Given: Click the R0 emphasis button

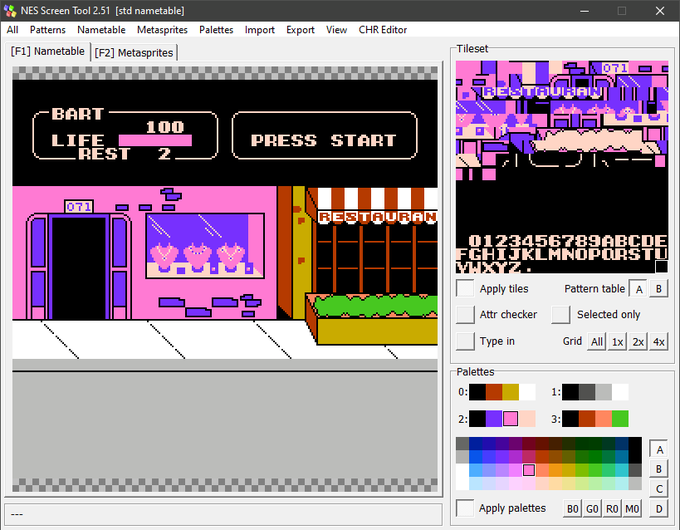Looking at the screenshot, I should point(612,508).
